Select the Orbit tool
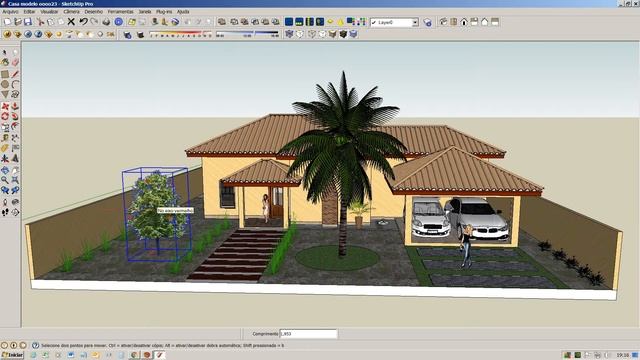Viewport: 640px width, 360px height. (5, 170)
